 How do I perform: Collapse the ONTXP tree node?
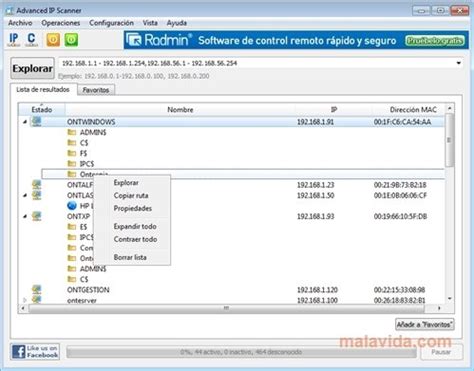[25, 216]
